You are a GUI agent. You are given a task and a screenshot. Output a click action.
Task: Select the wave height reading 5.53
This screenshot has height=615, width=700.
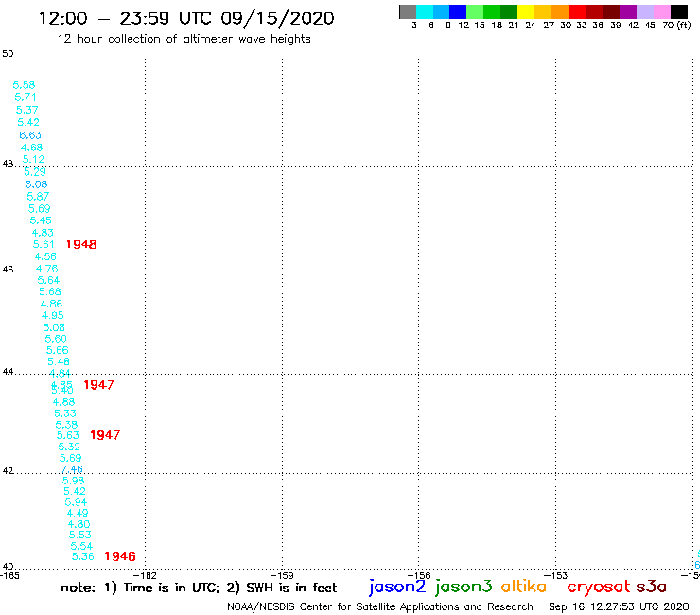(x=80, y=535)
